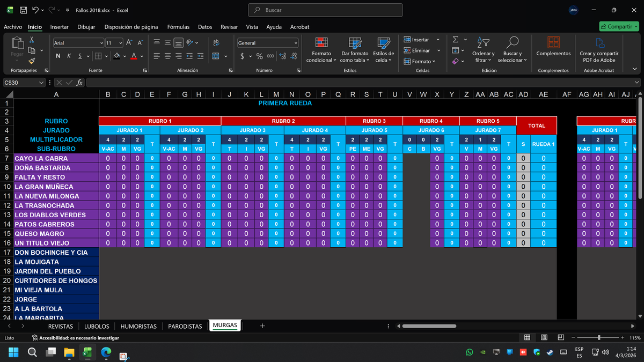Click the zoom level 115%
Viewport: 644px width, 362px height.
click(x=635, y=338)
